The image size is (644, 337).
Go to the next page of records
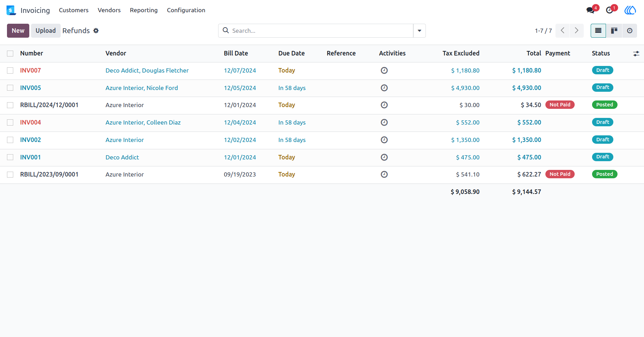click(x=576, y=31)
